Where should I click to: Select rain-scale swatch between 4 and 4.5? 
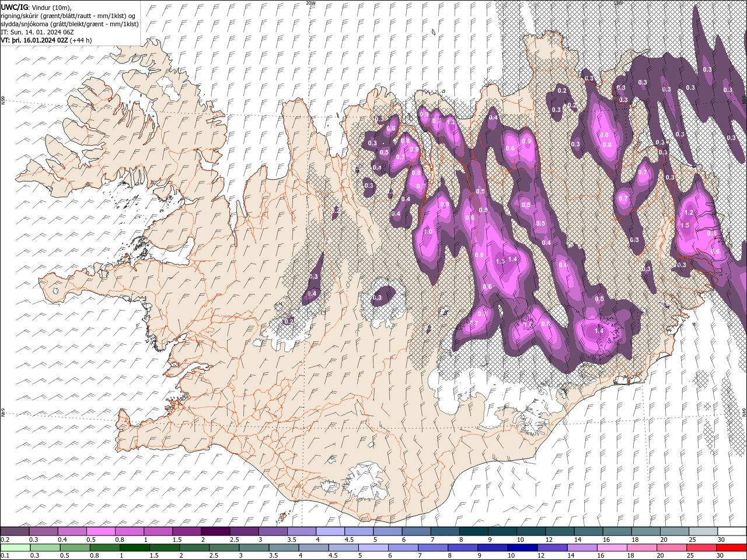pyautogui.click(x=314, y=547)
